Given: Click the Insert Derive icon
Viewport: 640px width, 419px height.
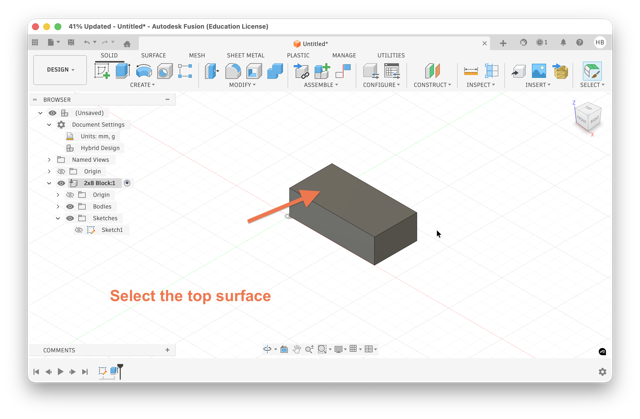Looking at the screenshot, I should (518, 71).
